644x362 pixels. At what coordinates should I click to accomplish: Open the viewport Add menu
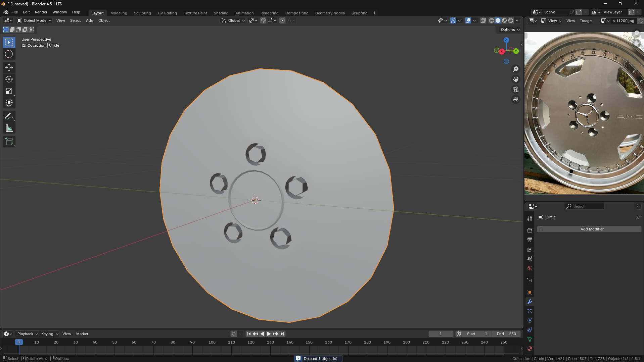89,21
